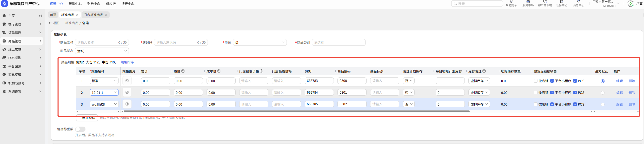Click the search magnifier icon
This screenshot has height=144, width=644.
[x=455, y=4]
